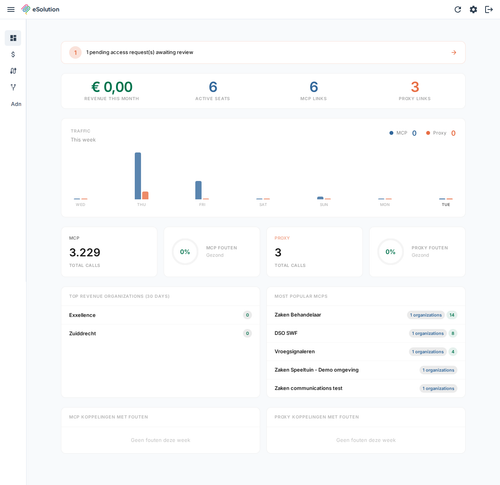
Task: Open the Vroegsignaleren MCP row
Action: click(x=366, y=352)
